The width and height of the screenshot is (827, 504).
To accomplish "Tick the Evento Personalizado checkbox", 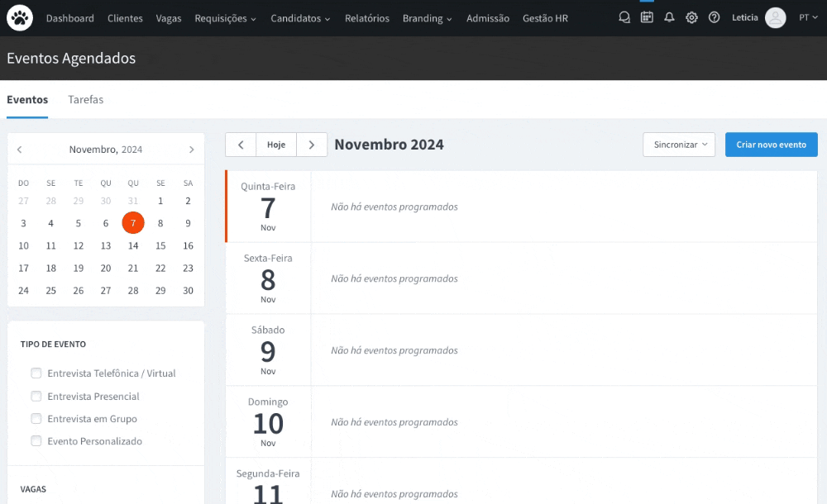I will 36,441.
